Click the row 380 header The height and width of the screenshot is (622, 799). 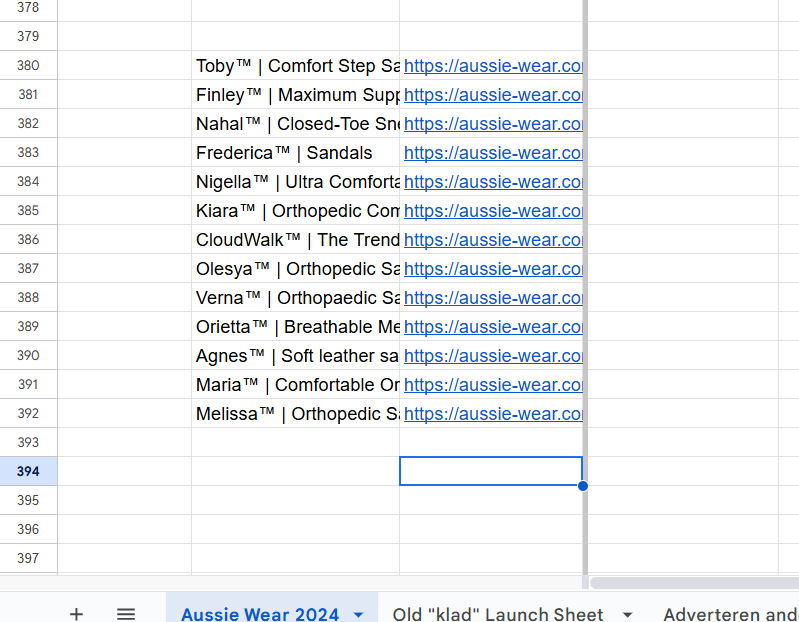[x=28, y=66]
